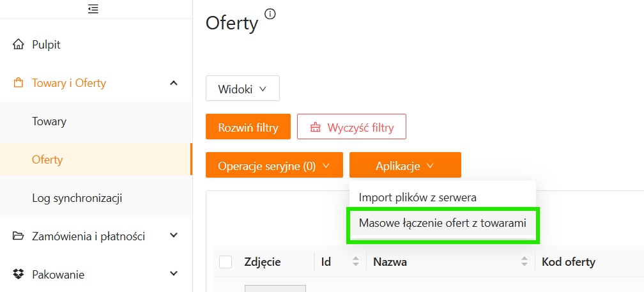
Task: Toggle the select-all checkbox in table header
Action: (x=226, y=261)
